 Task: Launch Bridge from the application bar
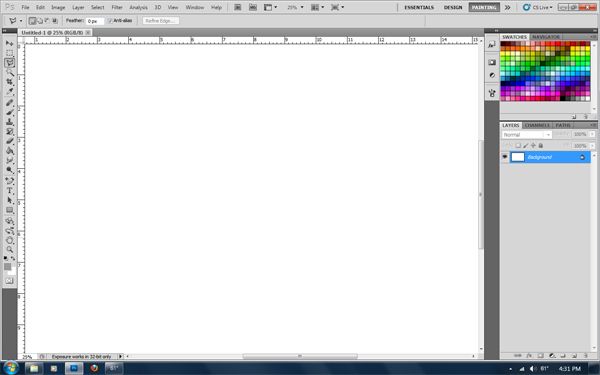[x=238, y=7]
